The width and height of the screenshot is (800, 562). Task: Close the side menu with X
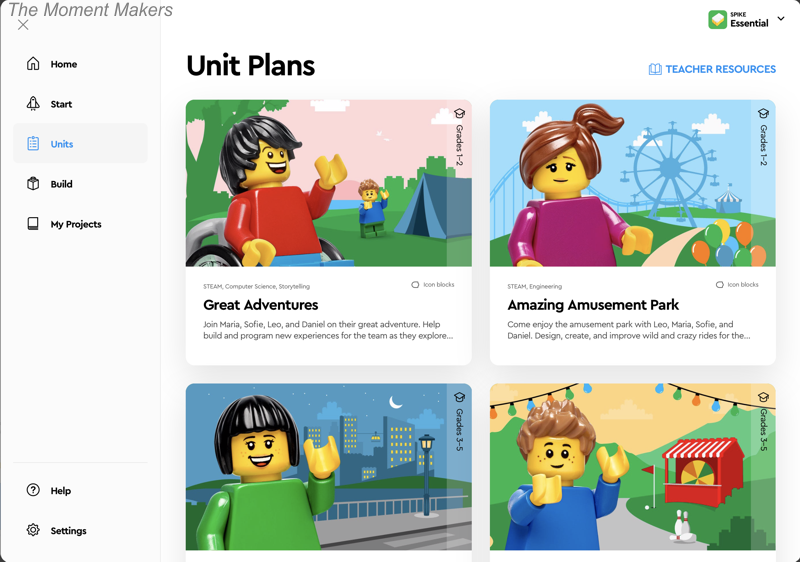click(x=23, y=25)
